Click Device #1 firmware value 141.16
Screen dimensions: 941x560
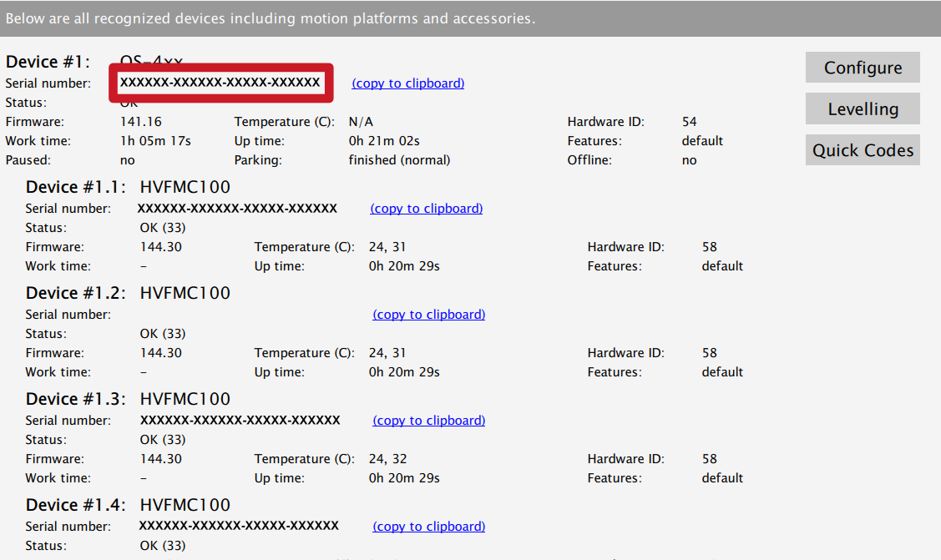point(141,122)
